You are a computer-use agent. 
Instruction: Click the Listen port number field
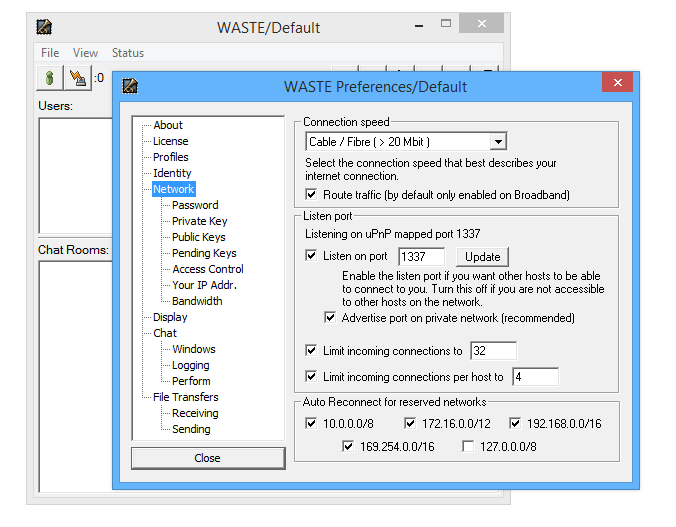pyautogui.click(x=421, y=257)
